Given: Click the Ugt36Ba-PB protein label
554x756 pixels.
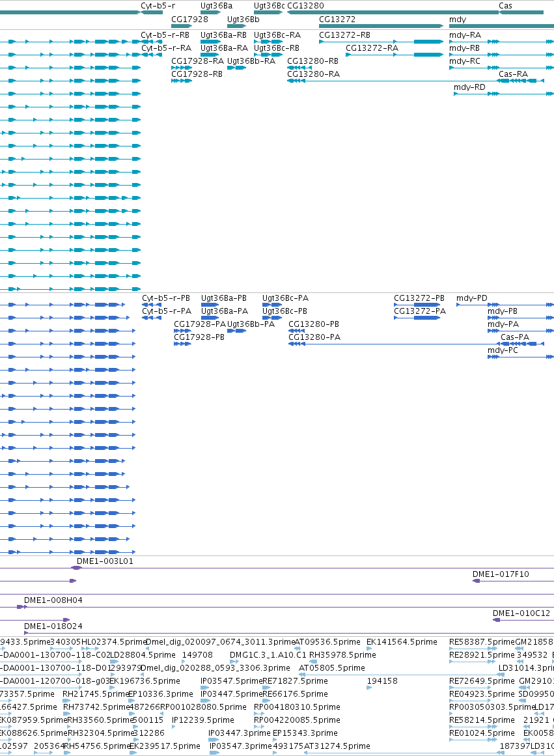Looking at the screenshot, I should [224, 298].
